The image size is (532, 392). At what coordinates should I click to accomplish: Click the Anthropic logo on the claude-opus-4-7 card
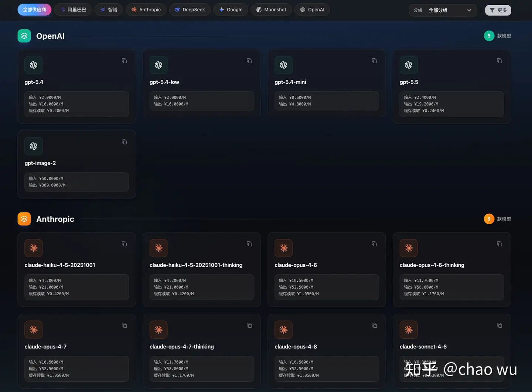click(x=34, y=330)
